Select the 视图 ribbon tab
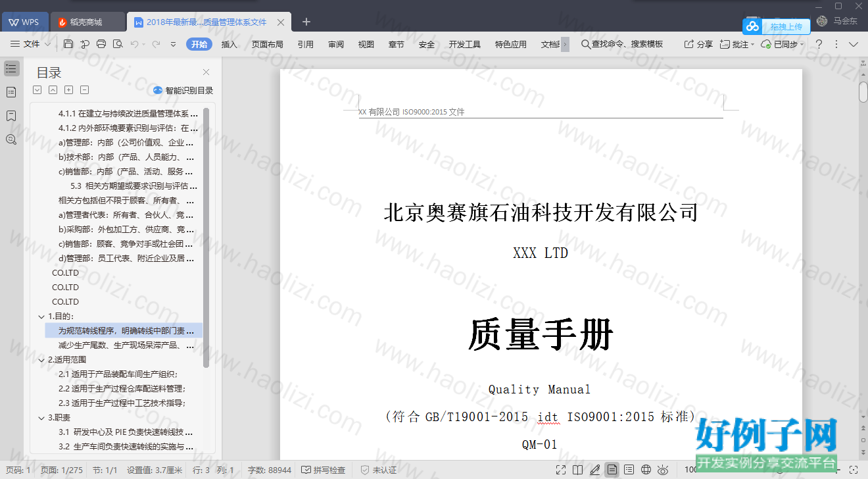The width and height of the screenshot is (868, 479). coord(366,44)
